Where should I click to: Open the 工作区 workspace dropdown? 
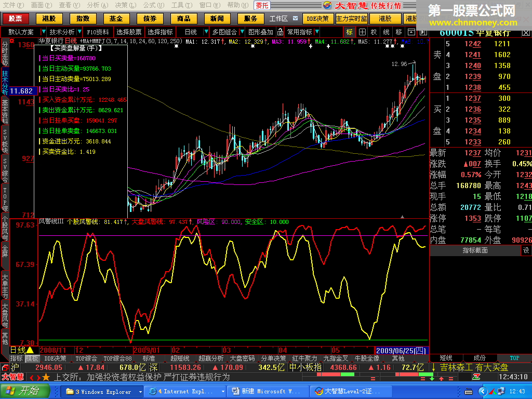(x=295, y=18)
